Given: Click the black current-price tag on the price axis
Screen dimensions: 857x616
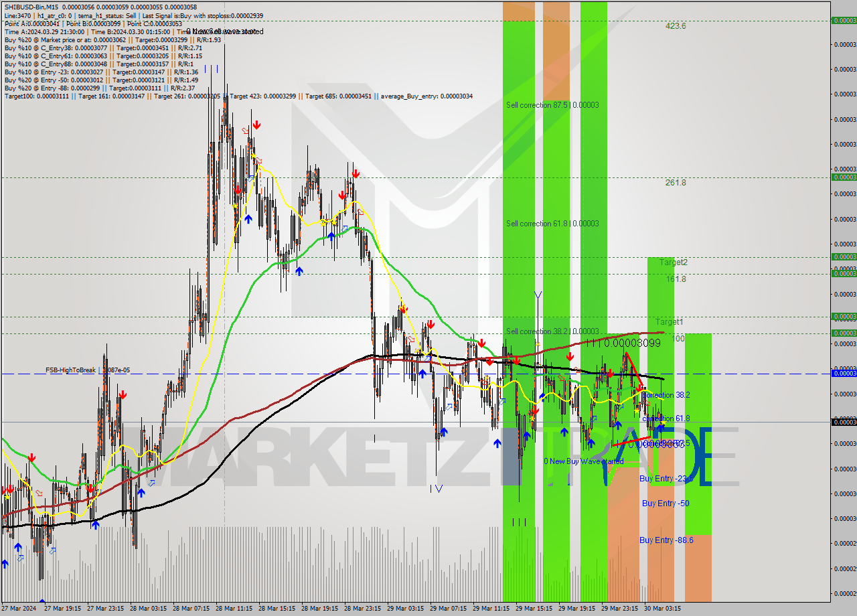Looking at the screenshot, I should click(844, 422).
